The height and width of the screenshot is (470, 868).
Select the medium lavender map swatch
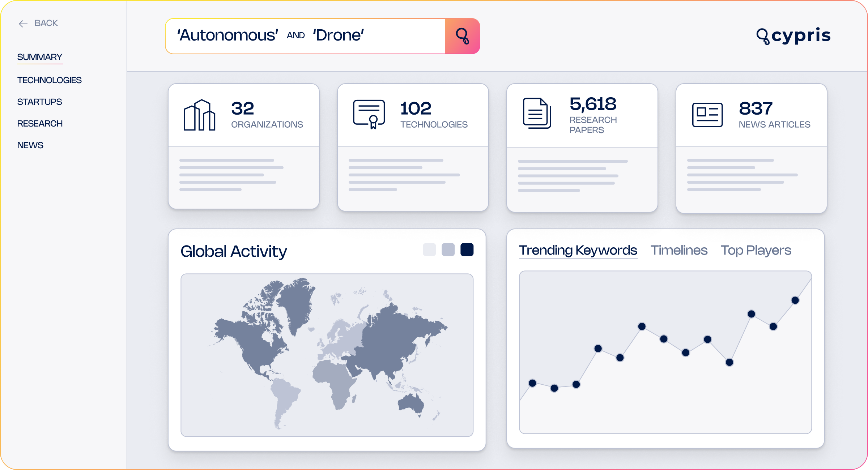(x=448, y=250)
